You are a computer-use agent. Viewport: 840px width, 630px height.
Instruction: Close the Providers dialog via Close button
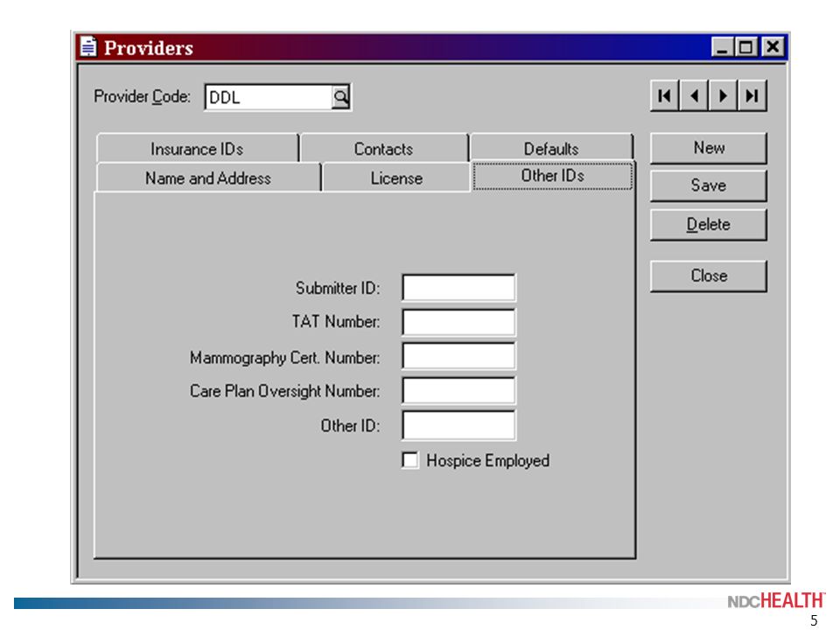click(709, 276)
